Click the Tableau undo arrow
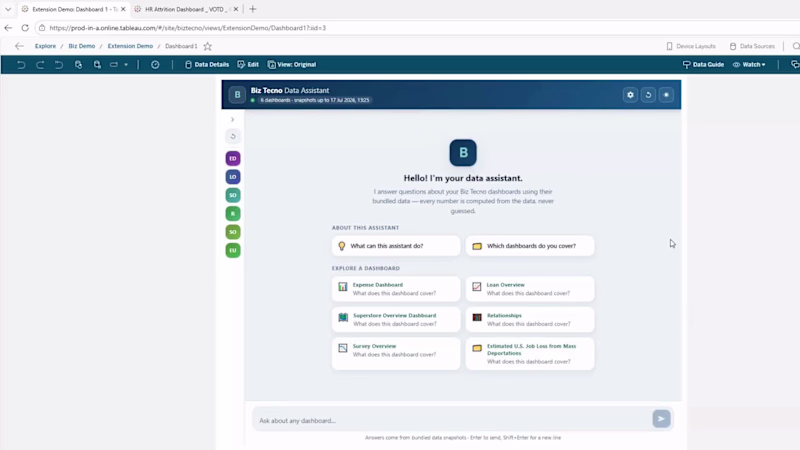 [21, 65]
